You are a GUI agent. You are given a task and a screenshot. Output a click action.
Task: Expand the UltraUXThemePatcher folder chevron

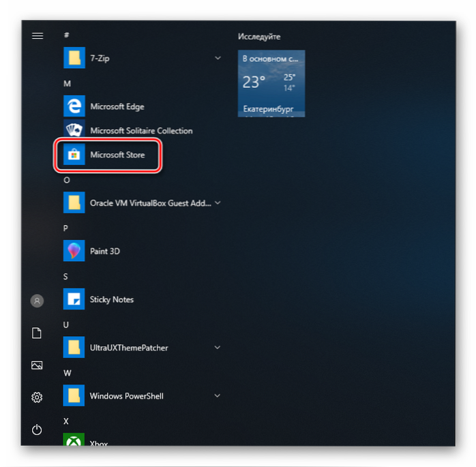pyautogui.click(x=218, y=348)
